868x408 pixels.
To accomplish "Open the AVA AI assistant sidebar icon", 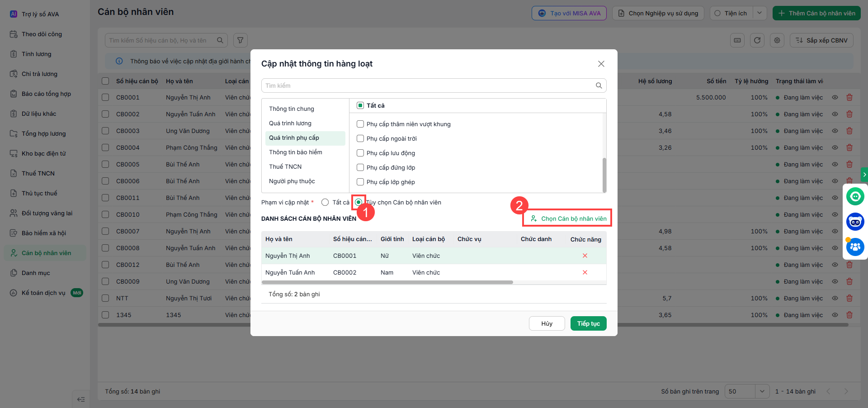I will click(x=14, y=14).
